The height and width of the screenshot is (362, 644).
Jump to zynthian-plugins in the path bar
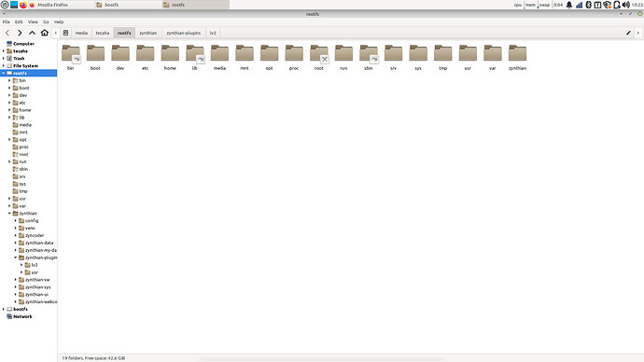(184, 33)
